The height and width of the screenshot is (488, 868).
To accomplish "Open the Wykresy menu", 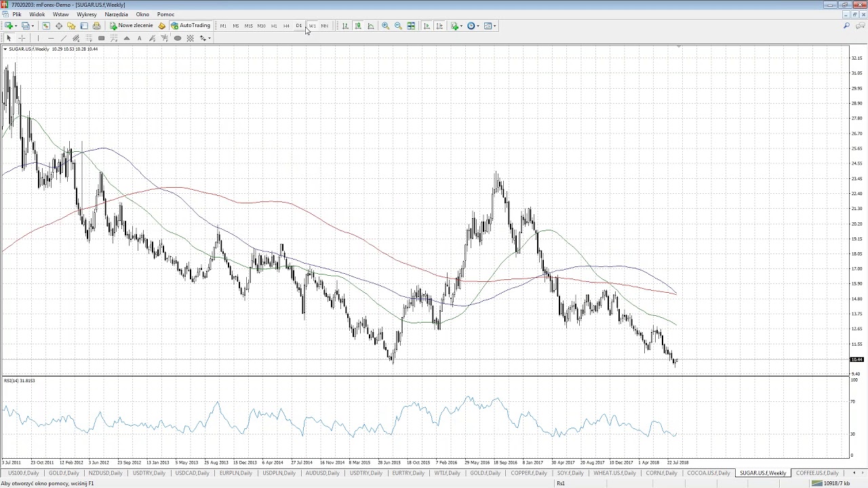I will click(87, 14).
